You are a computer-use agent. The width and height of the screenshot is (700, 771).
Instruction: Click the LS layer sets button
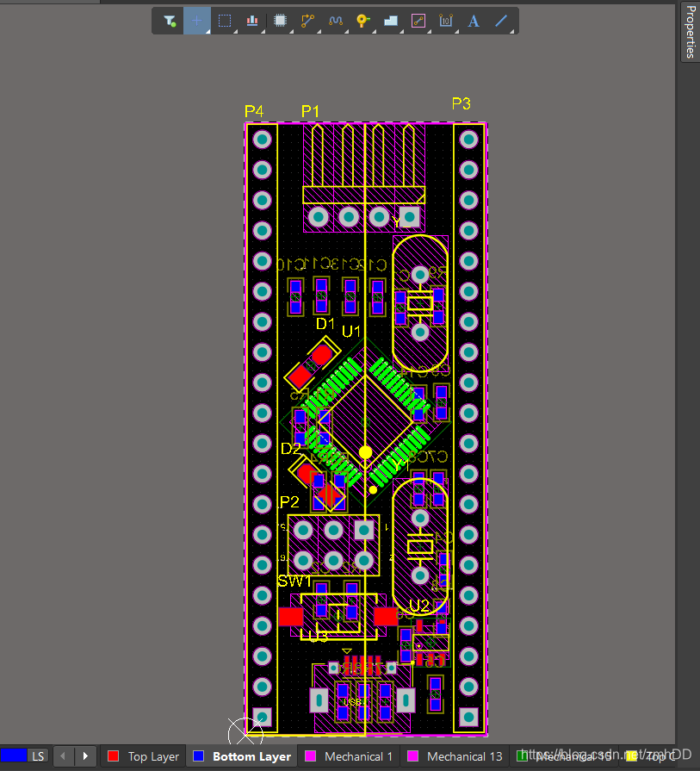38,756
